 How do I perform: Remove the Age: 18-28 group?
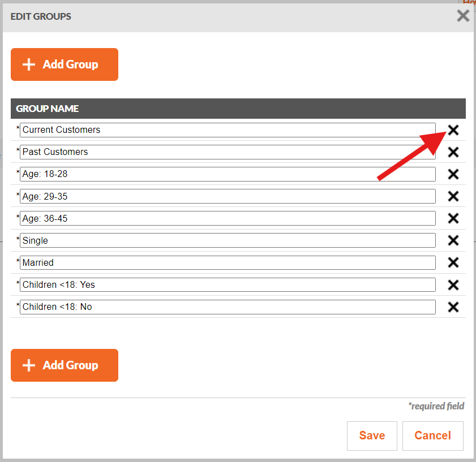click(x=453, y=174)
